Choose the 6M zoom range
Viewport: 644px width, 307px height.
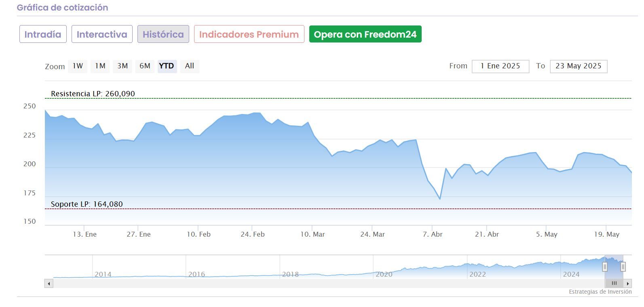coord(145,66)
